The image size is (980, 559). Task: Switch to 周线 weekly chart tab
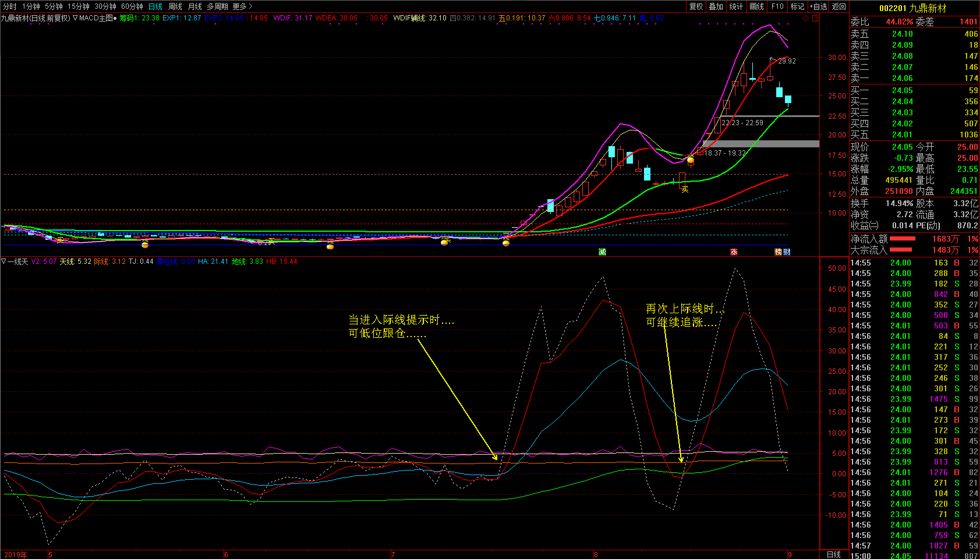pos(175,6)
